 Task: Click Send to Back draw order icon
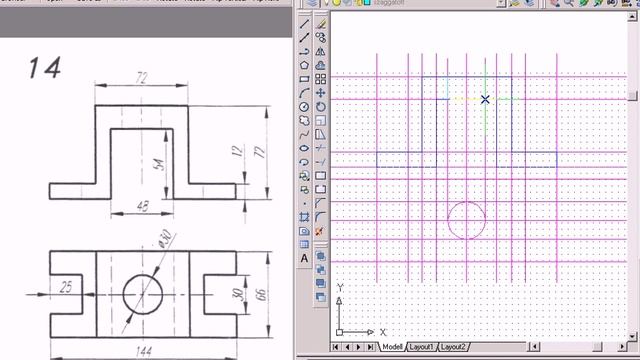[x=321, y=270]
